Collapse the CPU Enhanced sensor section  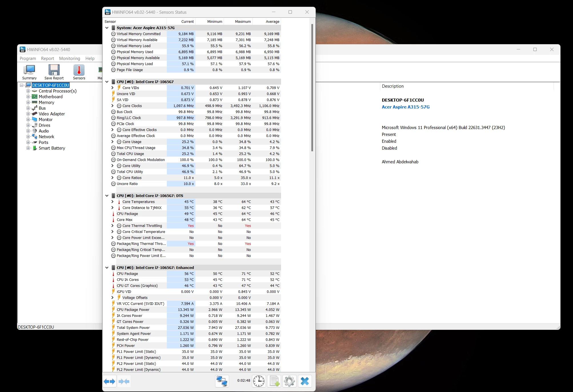(x=107, y=268)
